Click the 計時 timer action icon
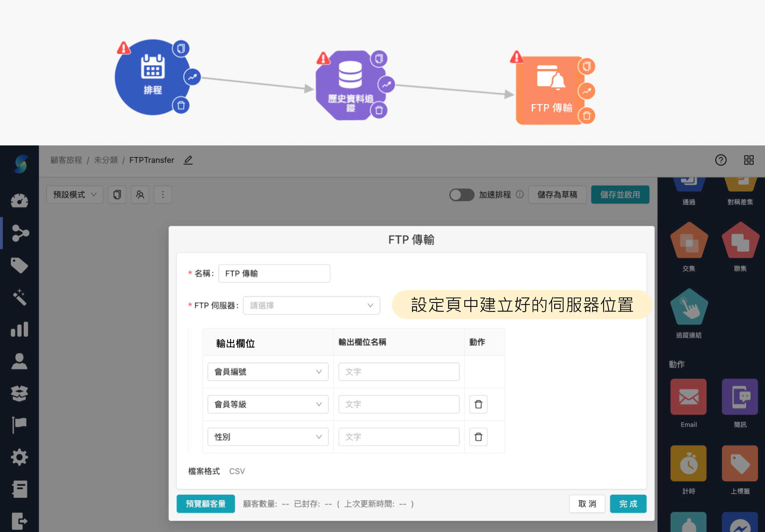The width and height of the screenshot is (765, 532). (x=688, y=463)
